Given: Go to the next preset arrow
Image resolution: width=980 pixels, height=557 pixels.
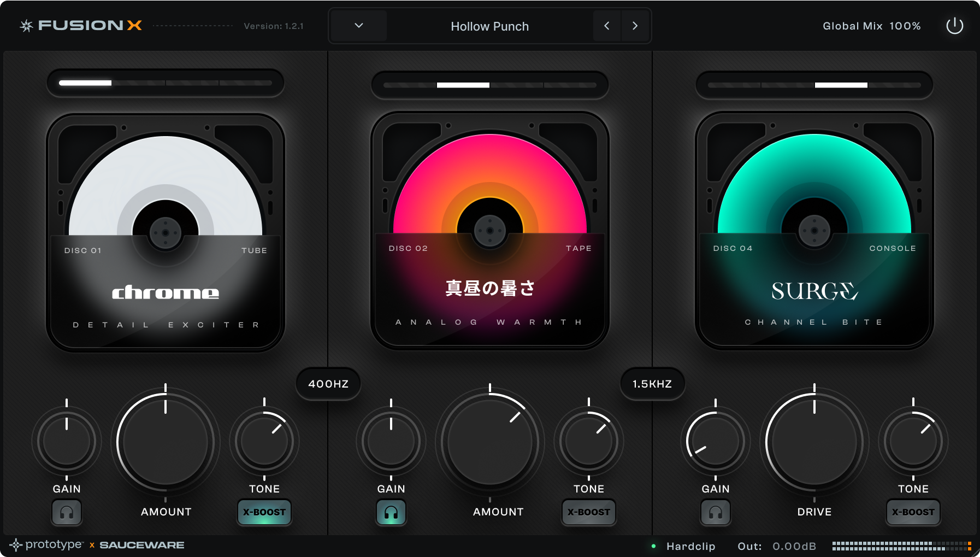Looking at the screenshot, I should [x=635, y=26].
